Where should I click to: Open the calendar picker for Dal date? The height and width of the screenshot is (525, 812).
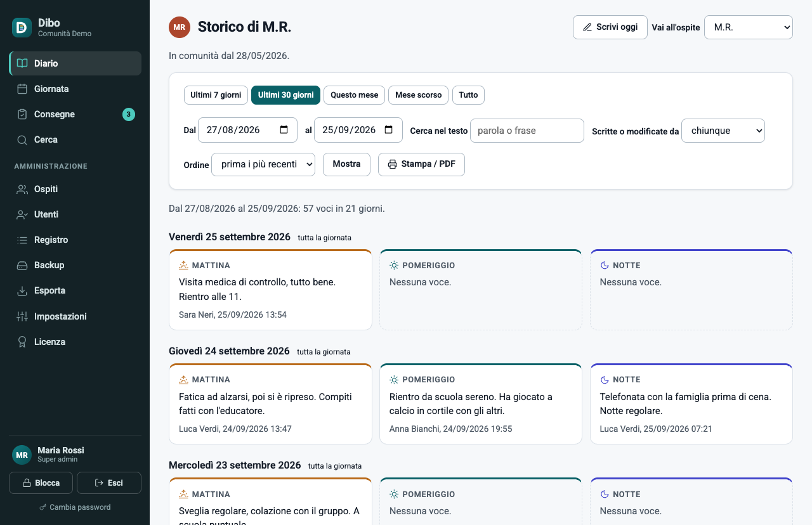coord(284,130)
